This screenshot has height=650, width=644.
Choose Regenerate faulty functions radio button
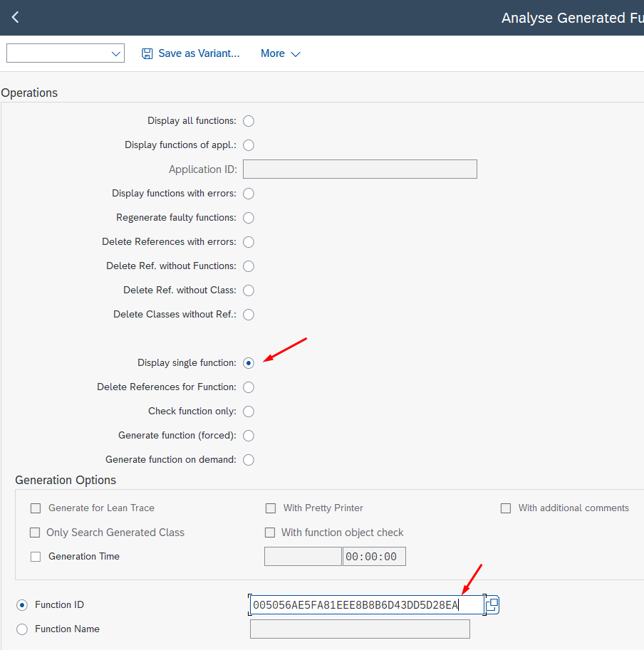click(249, 218)
